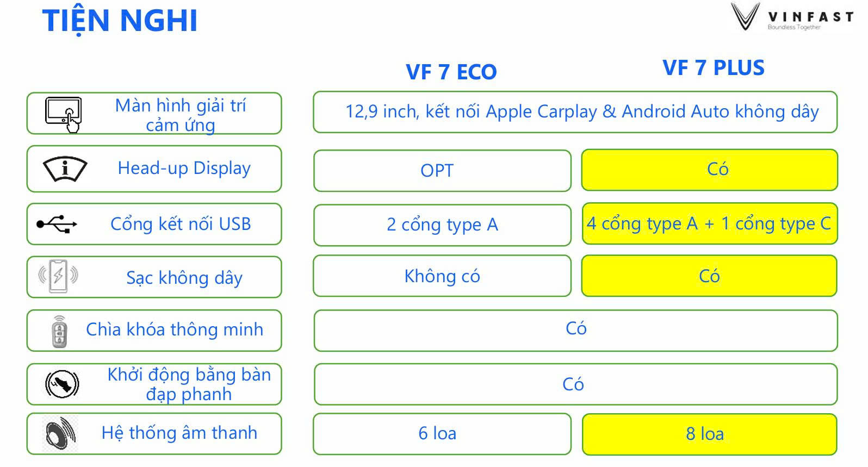The height and width of the screenshot is (467, 868).
Task: Click the sound system speaker icon
Action: pyautogui.click(x=60, y=434)
